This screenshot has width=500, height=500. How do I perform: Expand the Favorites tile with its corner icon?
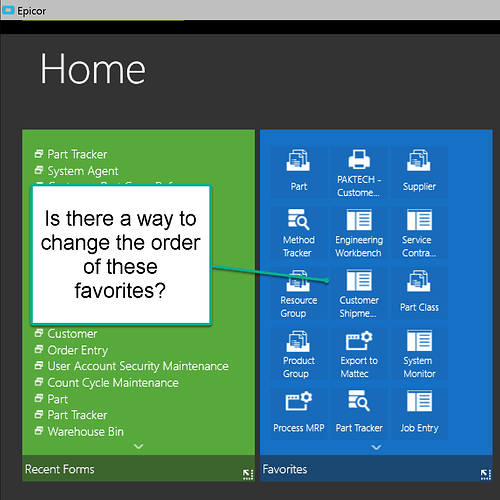(485, 474)
